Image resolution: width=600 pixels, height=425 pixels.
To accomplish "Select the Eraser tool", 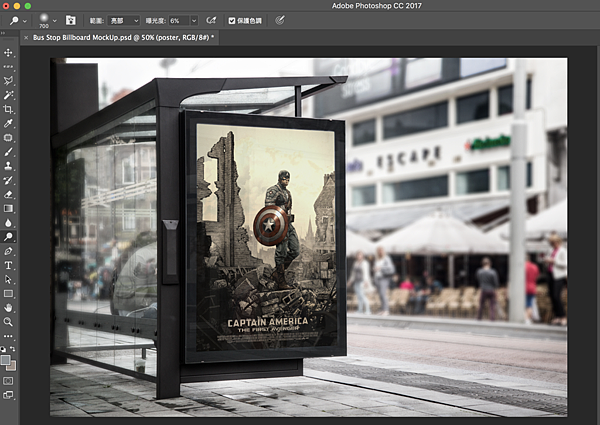I will tap(8, 194).
